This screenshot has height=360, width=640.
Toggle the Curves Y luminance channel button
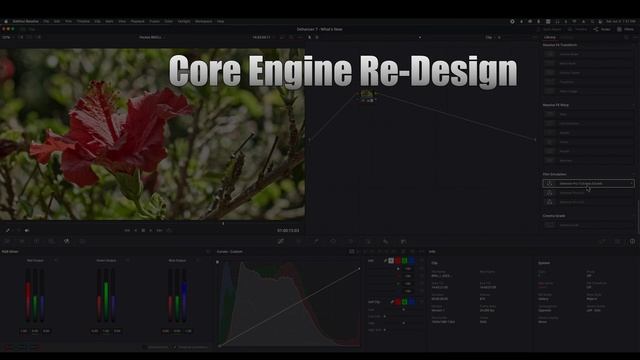[x=391, y=260]
